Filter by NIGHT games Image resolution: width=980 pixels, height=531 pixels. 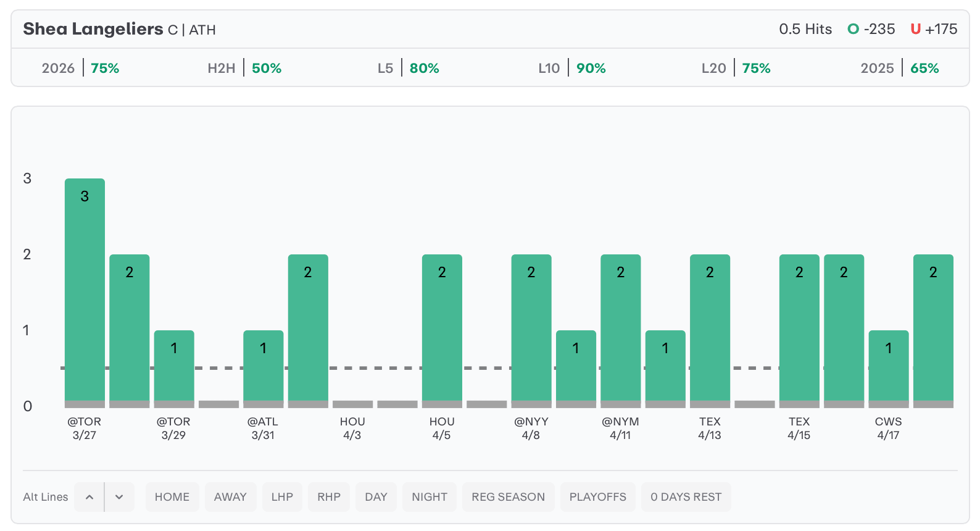pos(430,497)
